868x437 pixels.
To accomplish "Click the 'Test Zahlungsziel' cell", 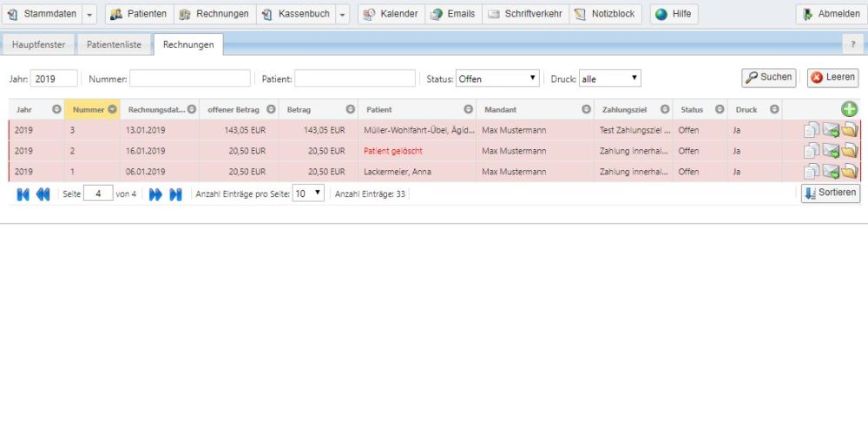I will 634,131.
